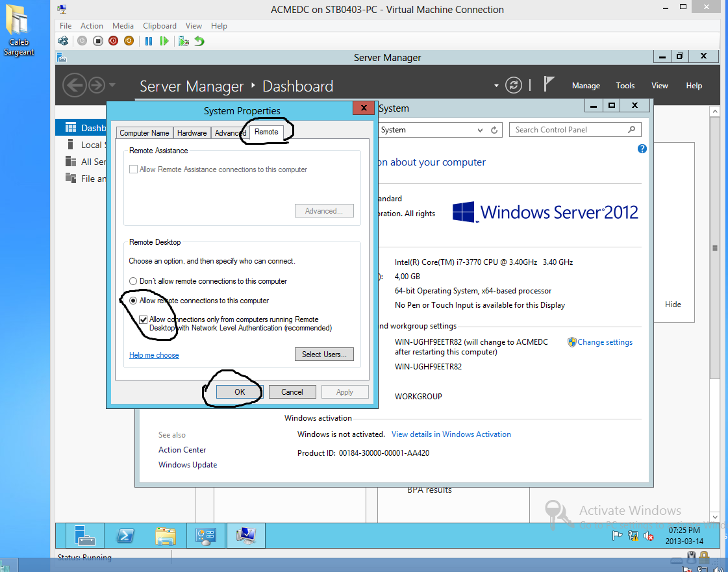Select Don't allow remote connections option
The image size is (728, 572).
click(133, 281)
